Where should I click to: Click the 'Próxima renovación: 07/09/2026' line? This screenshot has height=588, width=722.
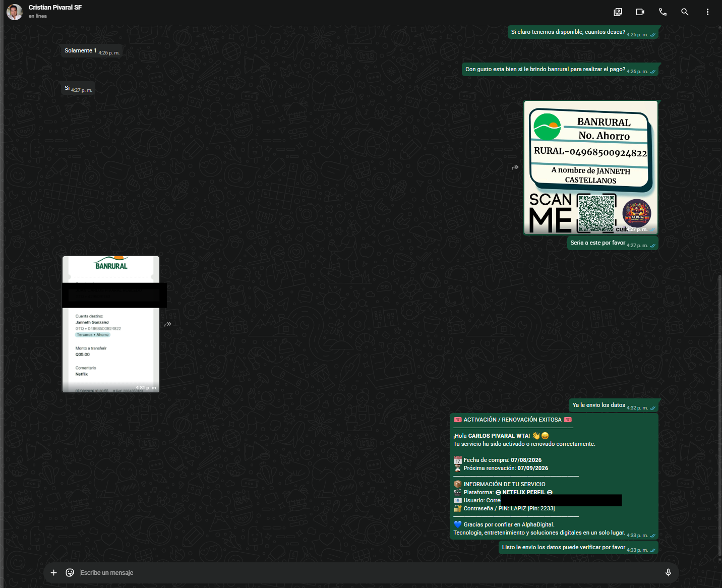501,468
